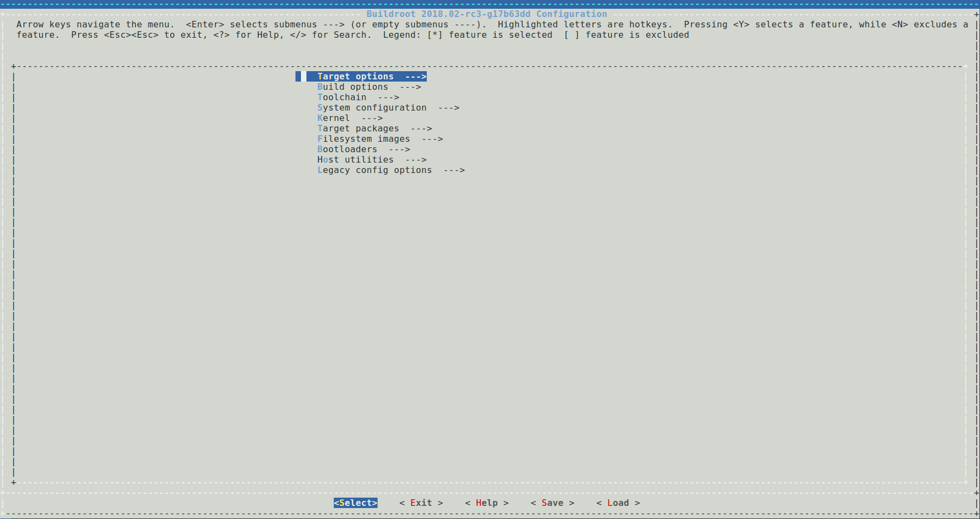Open the Kernel submenu
The height and width of the screenshot is (519, 980).
pos(350,118)
